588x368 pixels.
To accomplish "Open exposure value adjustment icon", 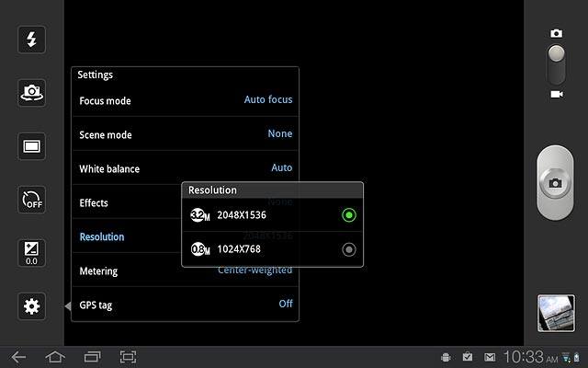I will [x=32, y=253].
